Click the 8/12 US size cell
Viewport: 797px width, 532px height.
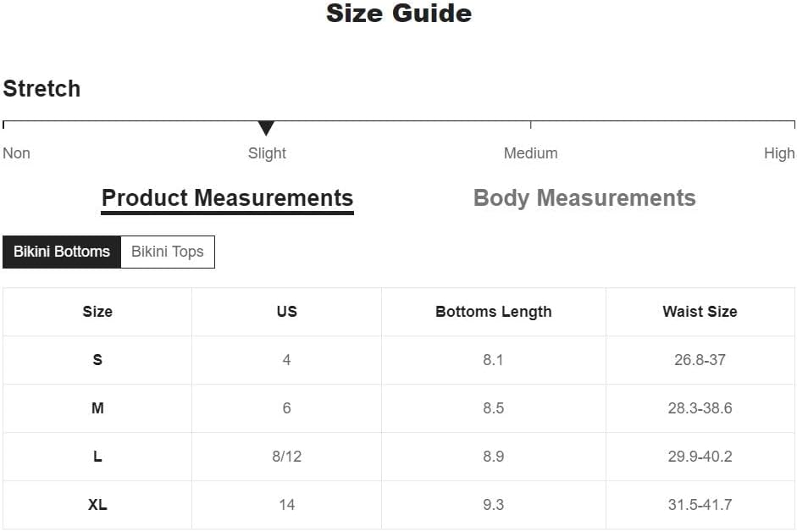(286, 457)
